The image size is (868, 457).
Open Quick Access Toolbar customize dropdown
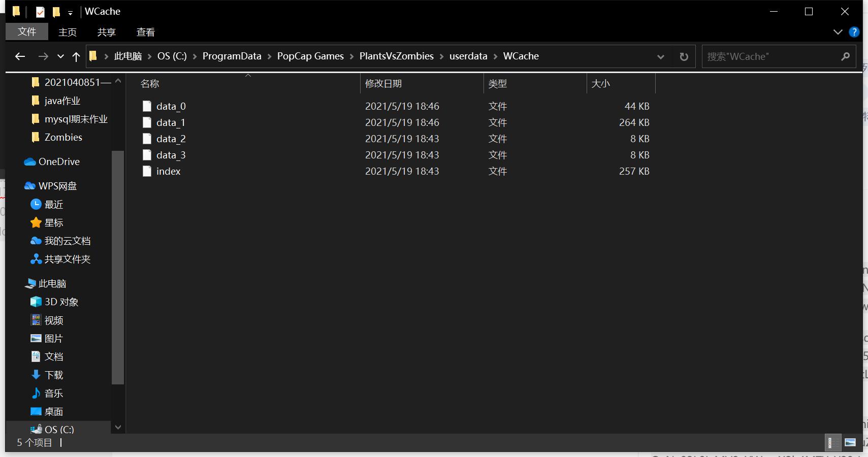click(70, 12)
